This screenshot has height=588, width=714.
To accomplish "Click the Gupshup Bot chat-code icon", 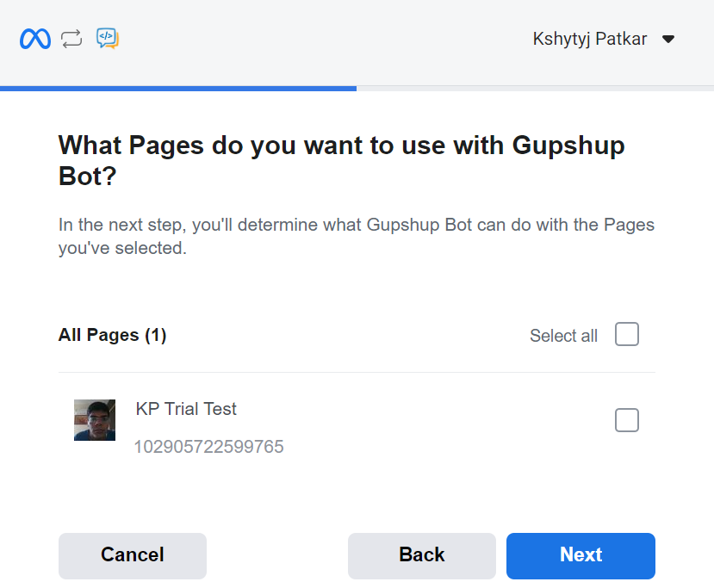I will pyautogui.click(x=108, y=39).
